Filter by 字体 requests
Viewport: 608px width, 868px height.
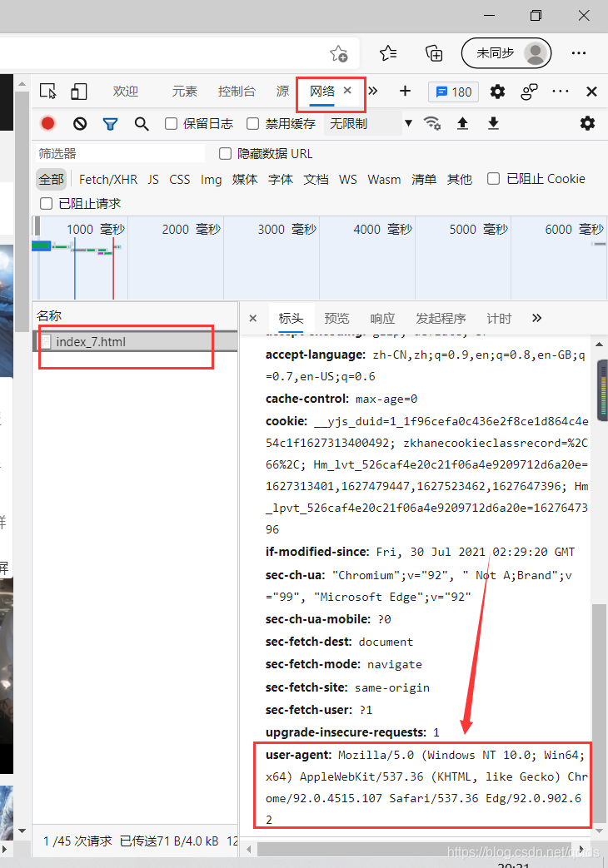pyautogui.click(x=281, y=180)
